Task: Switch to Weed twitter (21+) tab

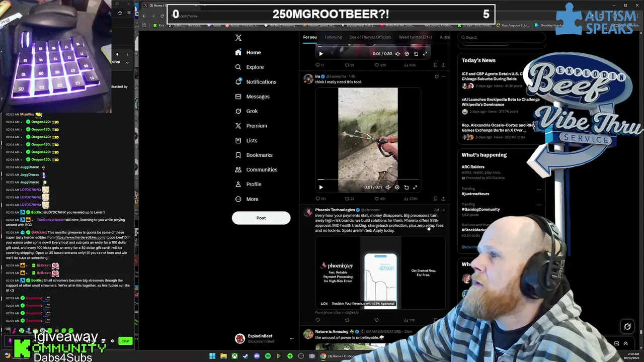Action: 415,37
